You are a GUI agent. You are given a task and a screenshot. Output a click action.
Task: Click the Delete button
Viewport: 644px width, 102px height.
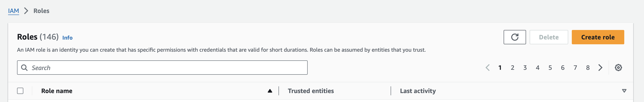[x=549, y=37]
